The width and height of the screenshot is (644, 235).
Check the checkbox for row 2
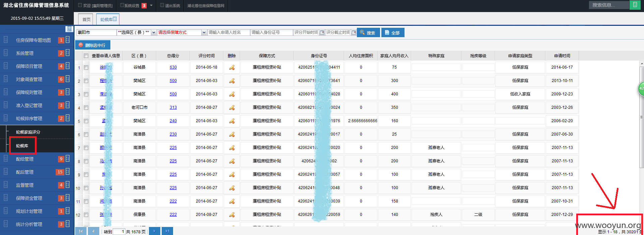(86, 81)
